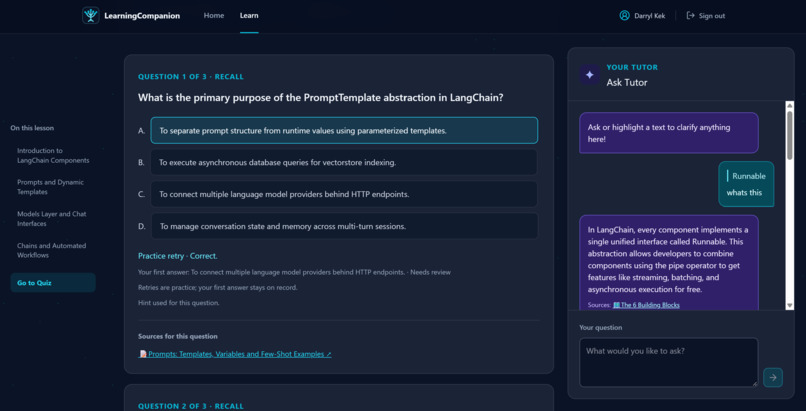806x411 pixels.
Task: Click the book icon beside 6 Building Blocks
Action: 616,305
